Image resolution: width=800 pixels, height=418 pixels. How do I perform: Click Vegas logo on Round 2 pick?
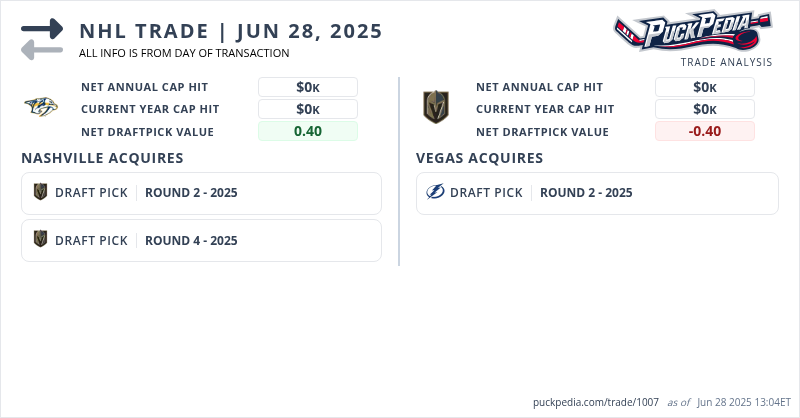pos(41,192)
